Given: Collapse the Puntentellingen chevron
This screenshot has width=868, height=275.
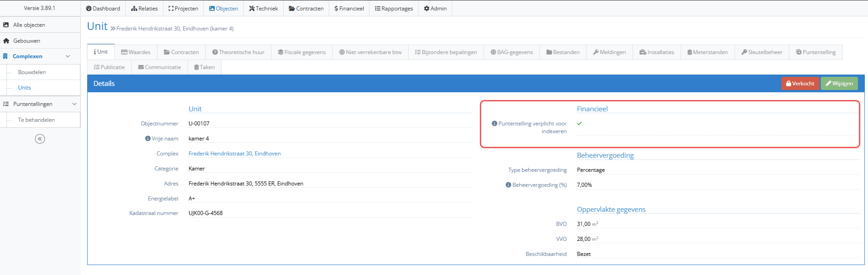Looking at the screenshot, I should point(74,104).
